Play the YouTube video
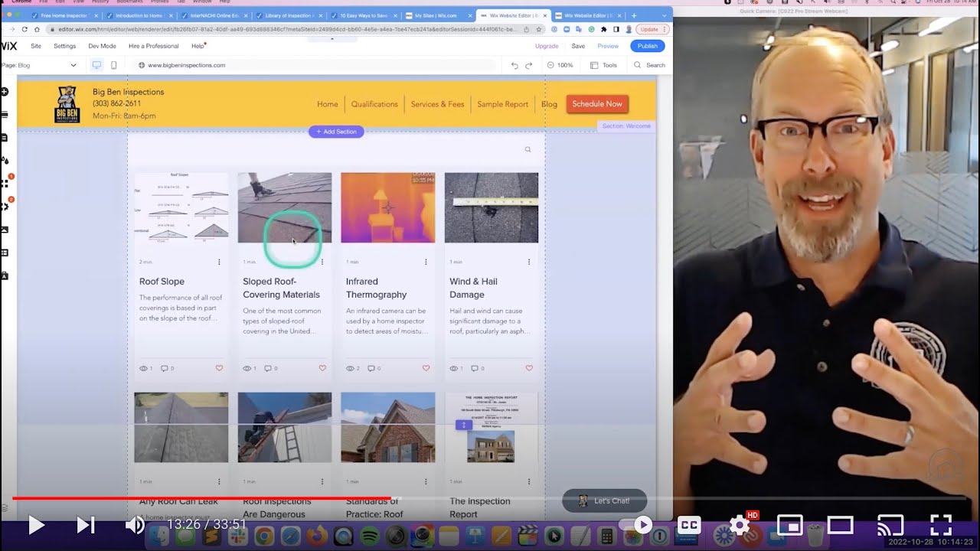 [36, 525]
